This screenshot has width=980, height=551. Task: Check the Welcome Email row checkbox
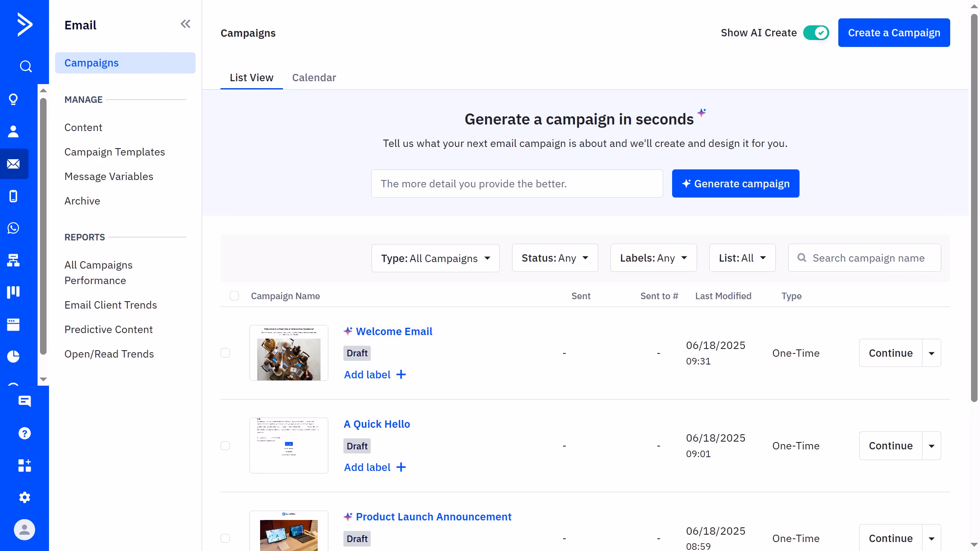(225, 353)
